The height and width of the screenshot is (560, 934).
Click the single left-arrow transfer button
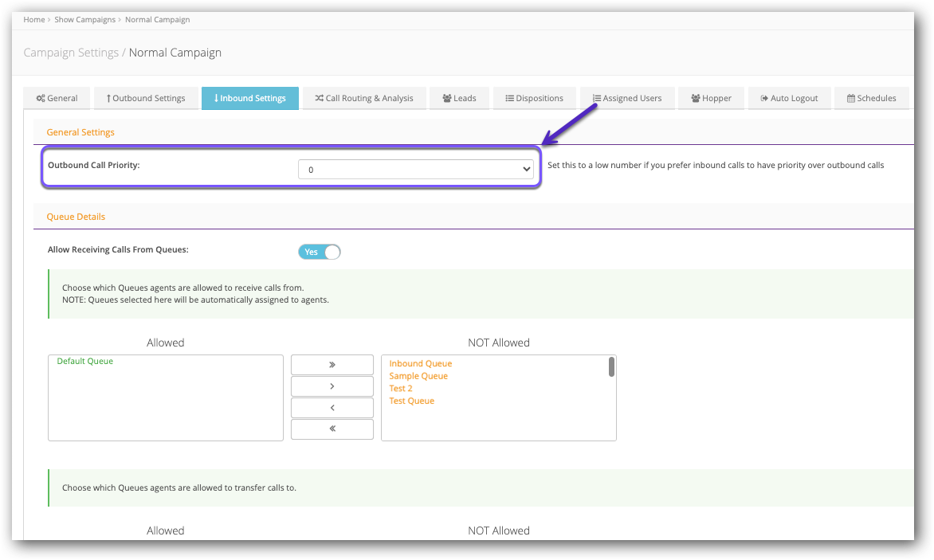[x=332, y=407]
